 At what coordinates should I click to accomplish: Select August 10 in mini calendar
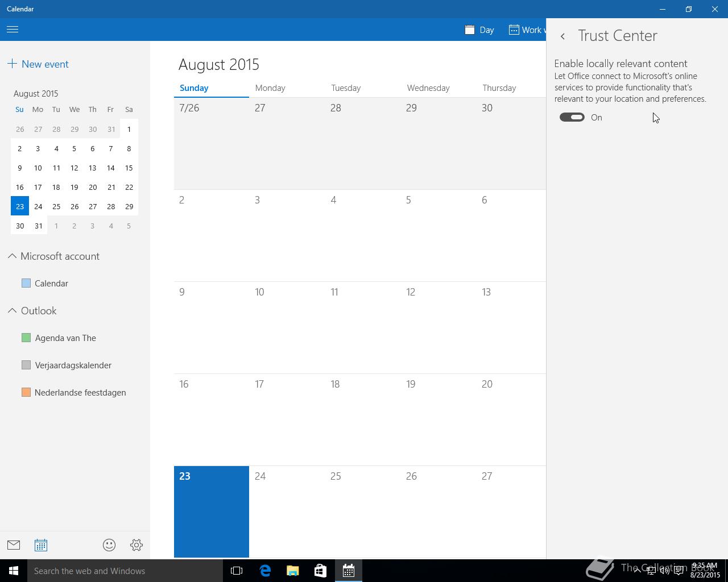tap(38, 168)
